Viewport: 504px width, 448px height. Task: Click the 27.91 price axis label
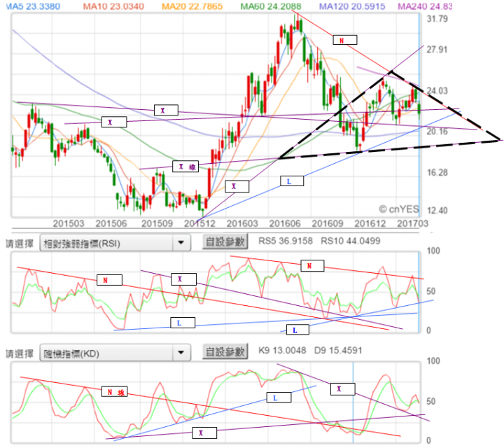pos(437,50)
